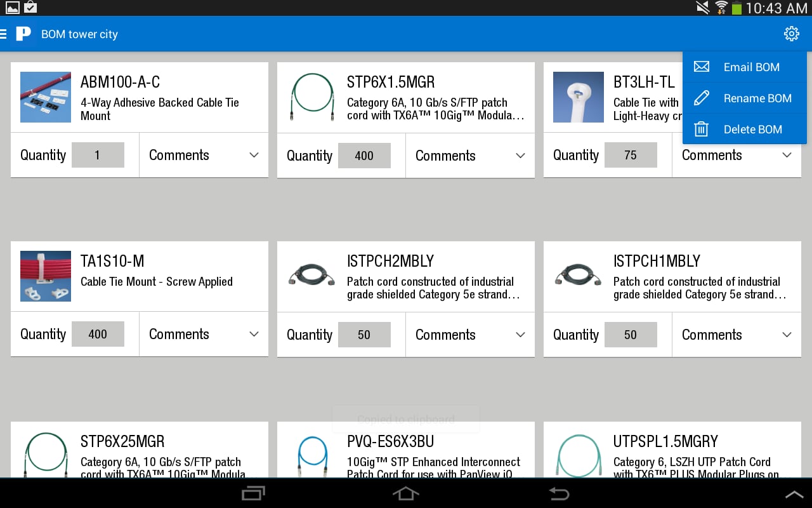The height and width of the screenshot is (508, 812).
Task: Expand Comments for TA1S10-M
Action: 204,334
